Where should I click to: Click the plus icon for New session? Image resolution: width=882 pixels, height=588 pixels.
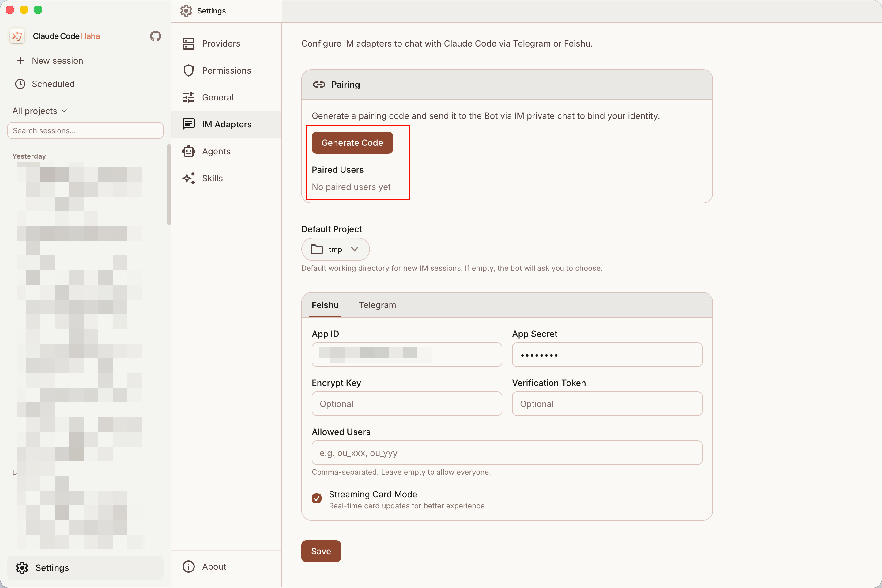pos(20,61)
